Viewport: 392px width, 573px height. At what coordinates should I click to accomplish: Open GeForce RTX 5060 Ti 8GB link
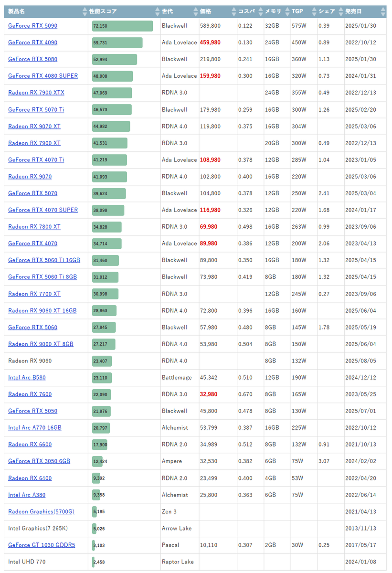coord(42,277)
